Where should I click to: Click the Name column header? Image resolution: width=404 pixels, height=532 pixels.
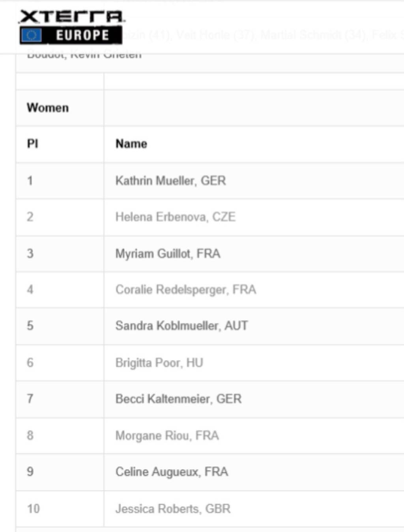pyautogui.click(x=131, y=144)
